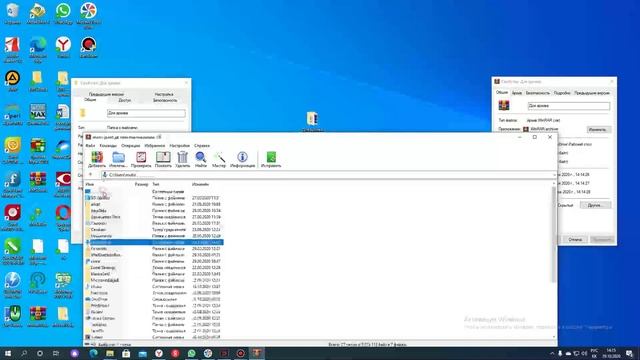Image resolution: width=640 pixels, height=360 pixels.
Task: Click the Добавить (Add) toolbar icon in WinRAR
Action: pos(97,159)
